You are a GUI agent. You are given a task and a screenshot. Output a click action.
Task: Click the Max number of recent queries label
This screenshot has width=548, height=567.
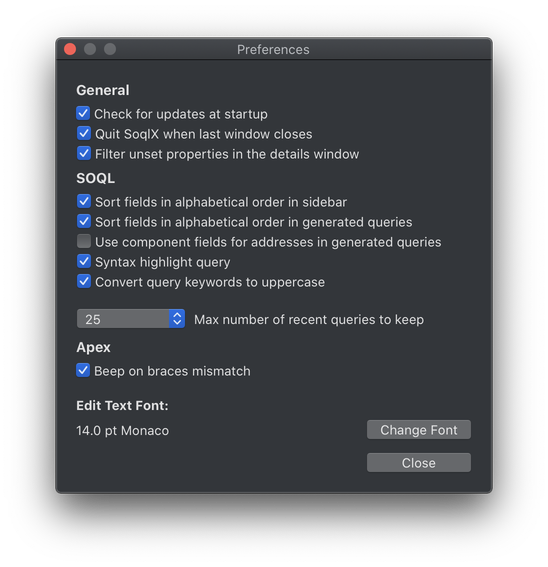tap(309, 320)
